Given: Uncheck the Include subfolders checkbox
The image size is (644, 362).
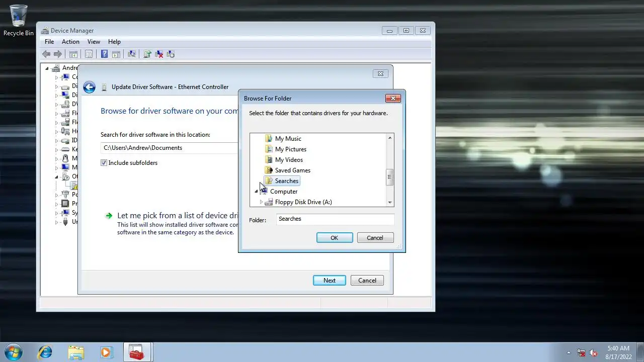Looking at the screenshot, I should coord(104,163).
